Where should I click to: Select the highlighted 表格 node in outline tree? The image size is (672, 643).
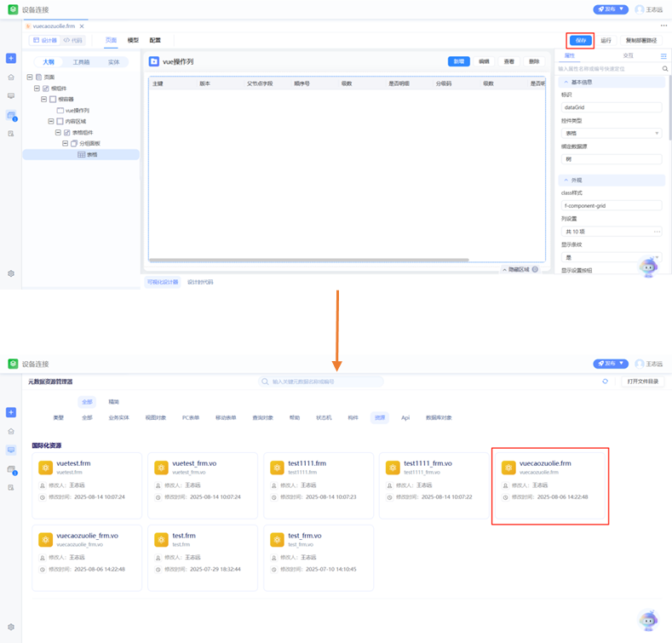(x=81, y=155)
